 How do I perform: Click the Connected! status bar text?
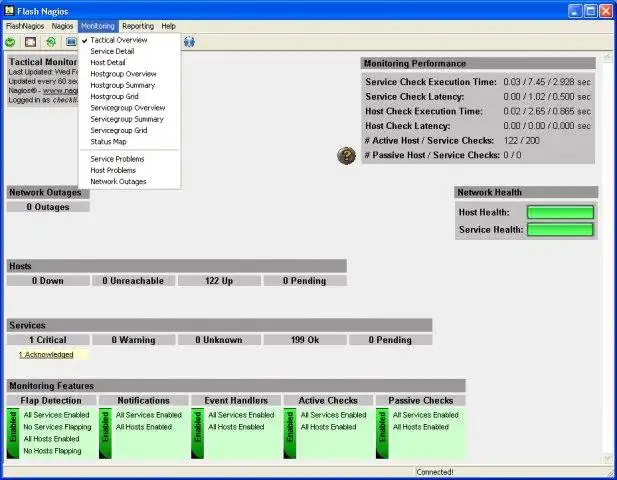(435, 472)
